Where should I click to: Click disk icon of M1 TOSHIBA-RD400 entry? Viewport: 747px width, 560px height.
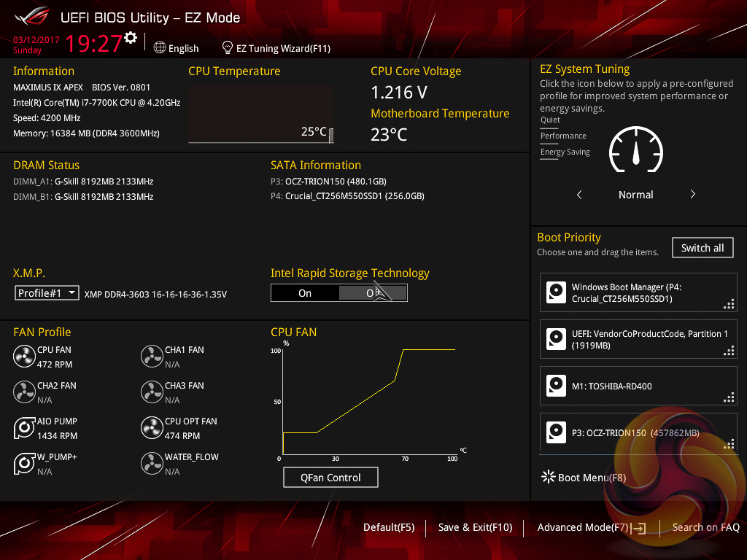click(556, 386)
